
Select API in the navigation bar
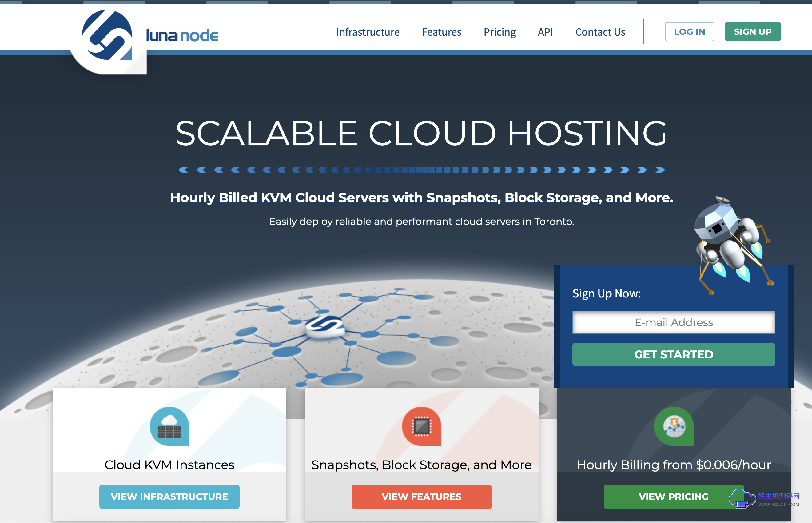click(545, 32)
